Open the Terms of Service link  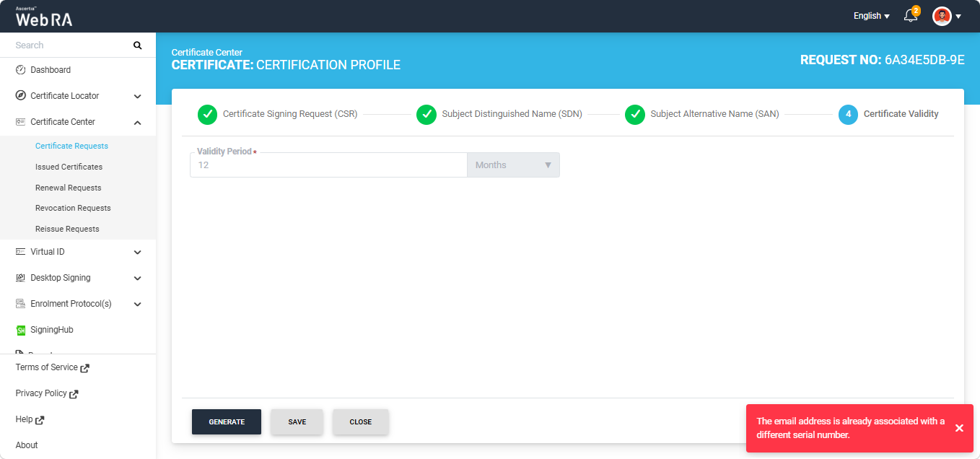(x=46, y=367)
